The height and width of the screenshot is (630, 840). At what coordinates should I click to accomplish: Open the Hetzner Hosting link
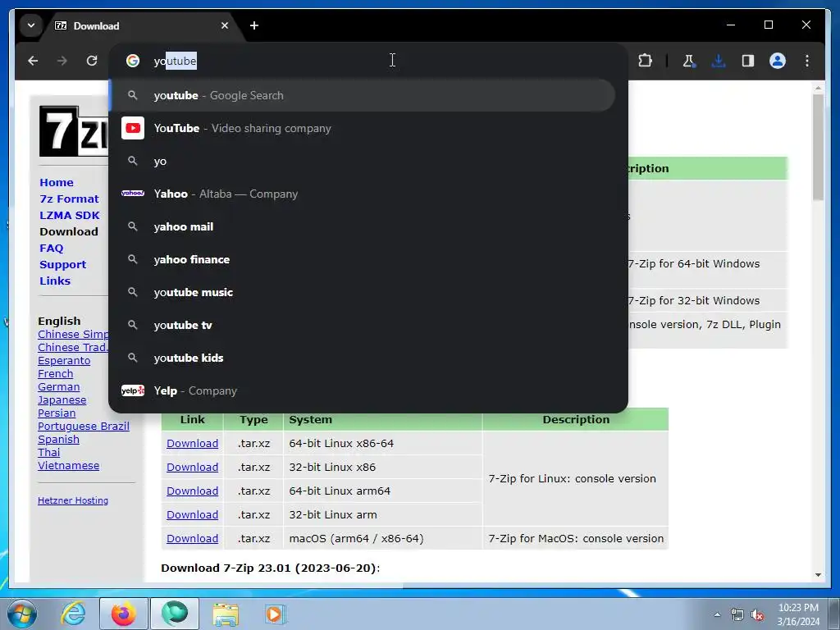(x=73, y=500)
